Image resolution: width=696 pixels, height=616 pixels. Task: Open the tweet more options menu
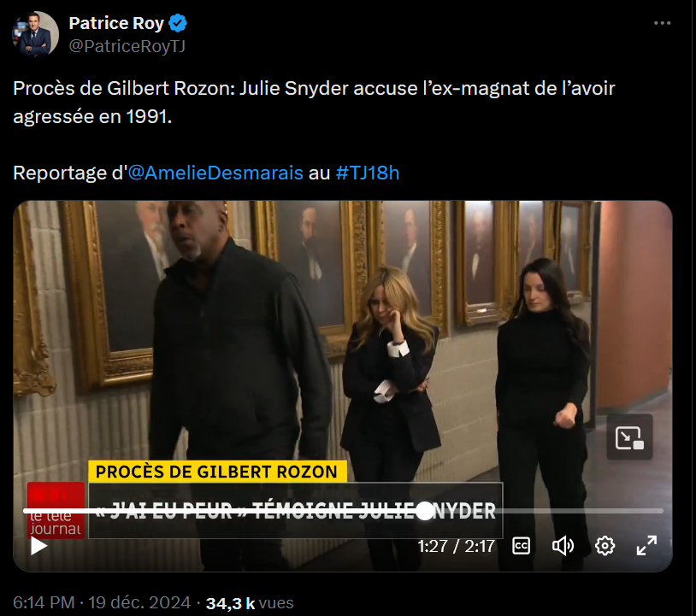[663, 23]
